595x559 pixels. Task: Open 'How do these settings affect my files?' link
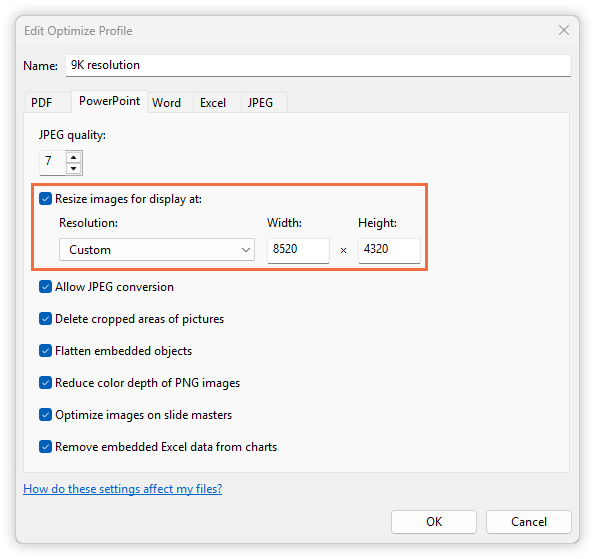(x=123, y=489)
